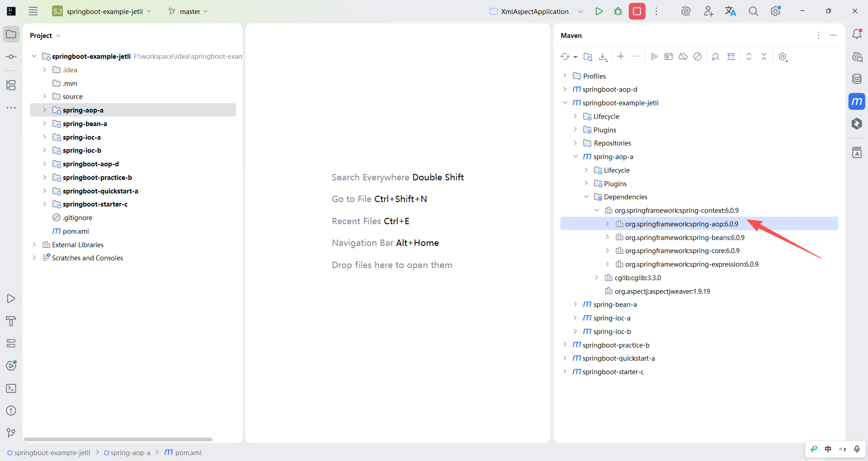868x461 pixels.
Task: Toggle Maven offline mode
Action: pos(683,56)
